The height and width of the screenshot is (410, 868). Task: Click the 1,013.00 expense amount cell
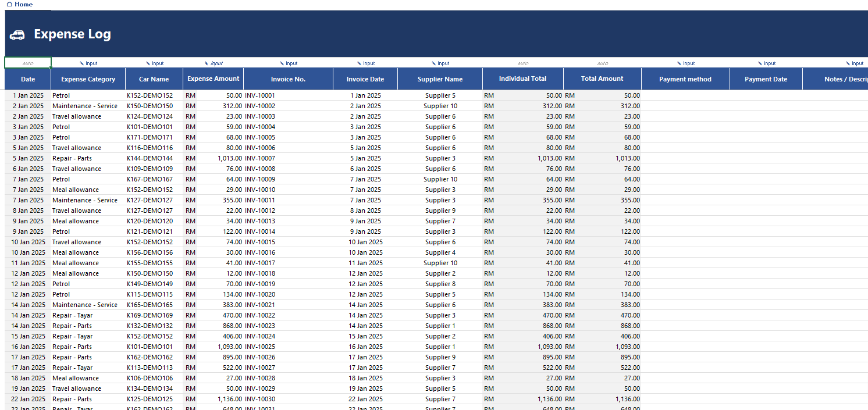click(x=213, y=158)
